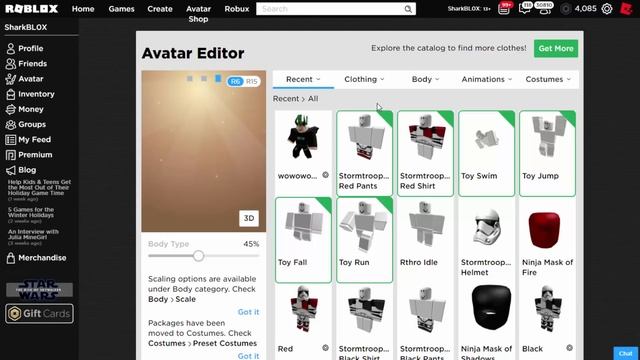The width and height of the screenshot is (640, 360).
Task: Unequip the Toy Run animation
Action: [x=364, y=240]
